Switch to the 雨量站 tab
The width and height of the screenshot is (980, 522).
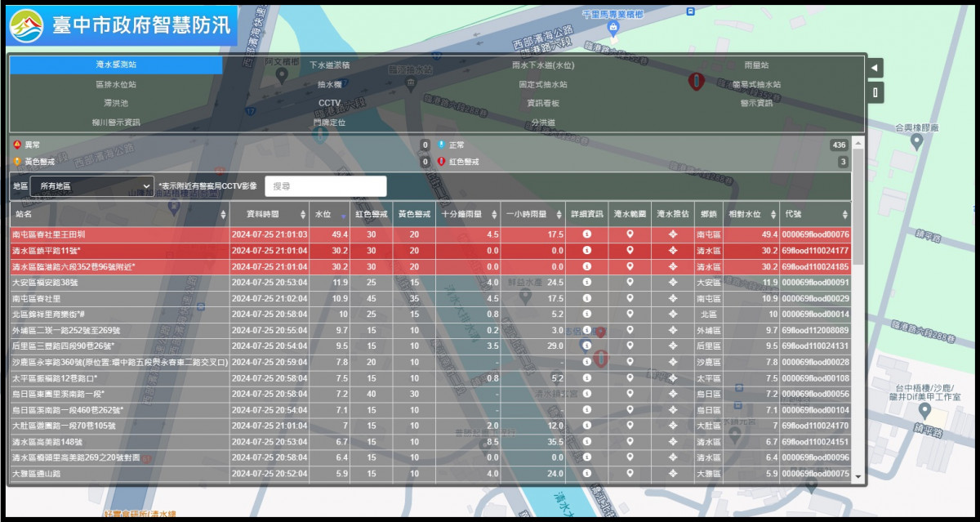point(756,65)
